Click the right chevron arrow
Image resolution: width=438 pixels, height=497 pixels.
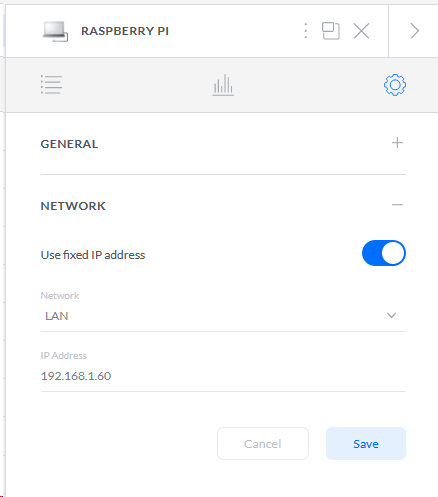(x=415, y=31)
